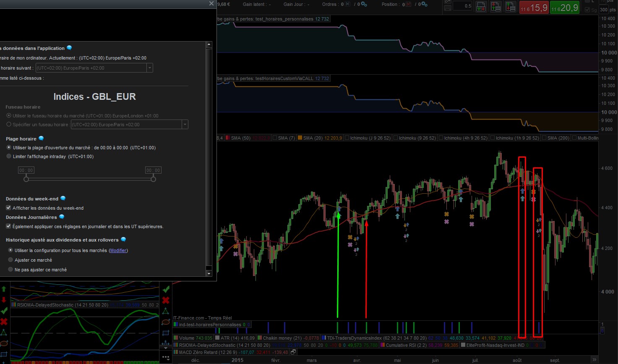Click the detach window icon next to MACD Zéro Retard
The height and width of the screenshot is (364, 618).
pos(293,352)
